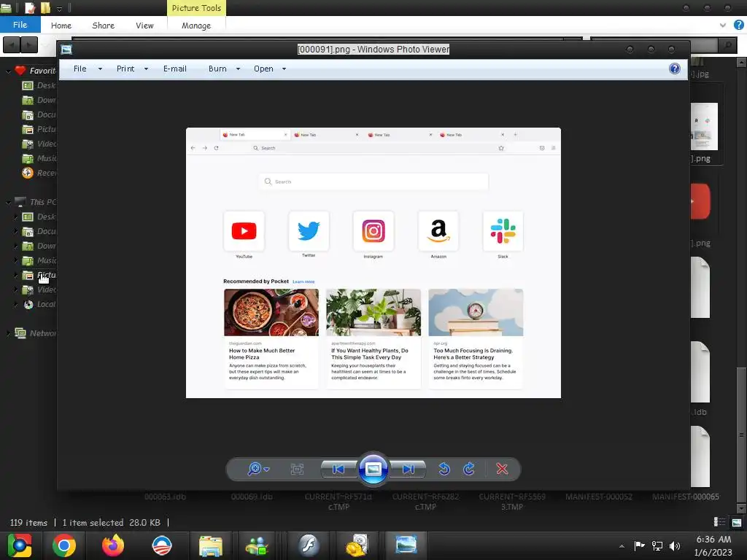This screenshot has height=560, width=747.
Task: Click the Explorer search magnifier icon
Action: [727, 45]
